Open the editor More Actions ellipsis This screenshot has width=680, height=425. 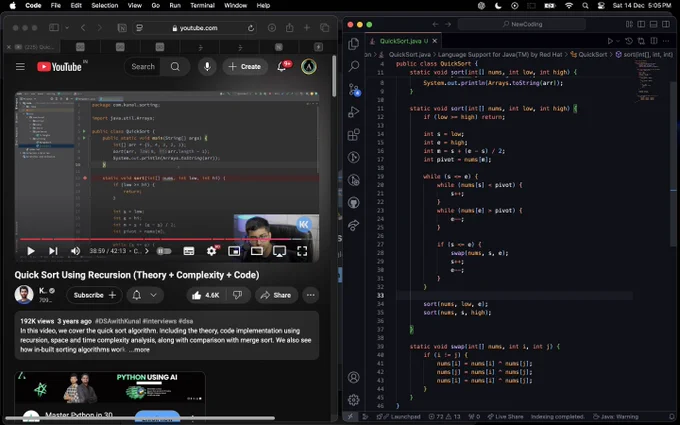[x=666, y=41]
